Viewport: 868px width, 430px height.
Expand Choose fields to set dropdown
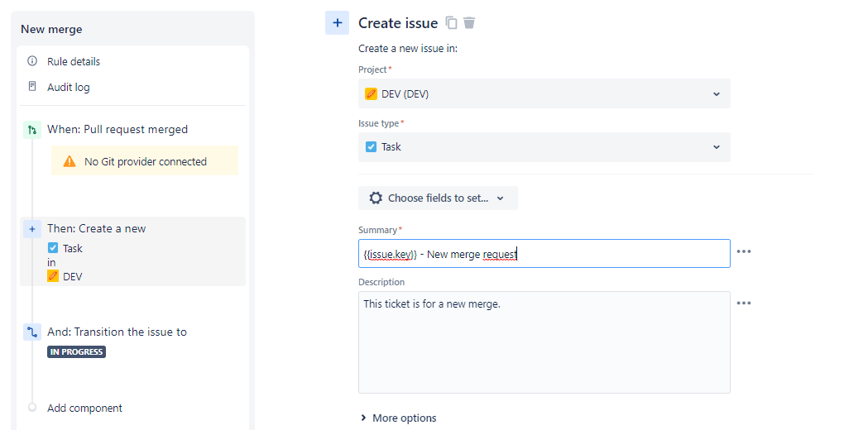(438, 198)
